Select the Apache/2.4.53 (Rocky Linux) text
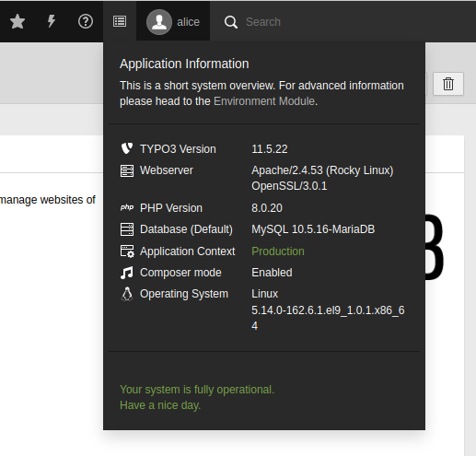 [322, 170]
